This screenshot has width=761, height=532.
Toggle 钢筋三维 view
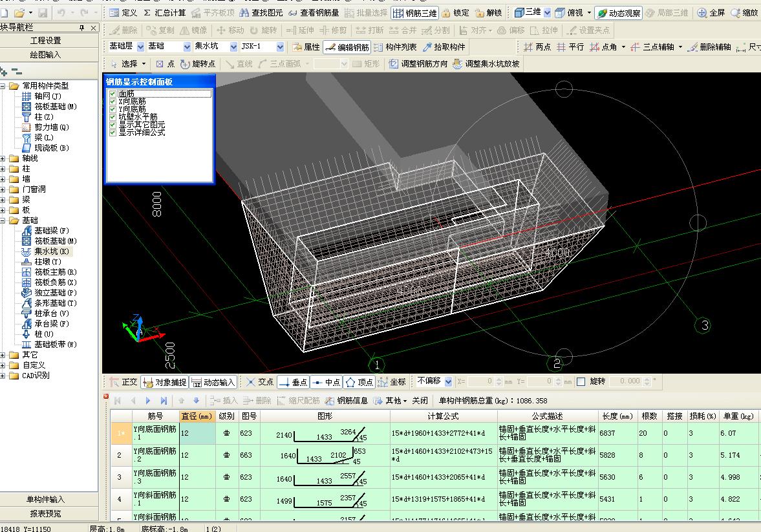[x=415, y=13]
